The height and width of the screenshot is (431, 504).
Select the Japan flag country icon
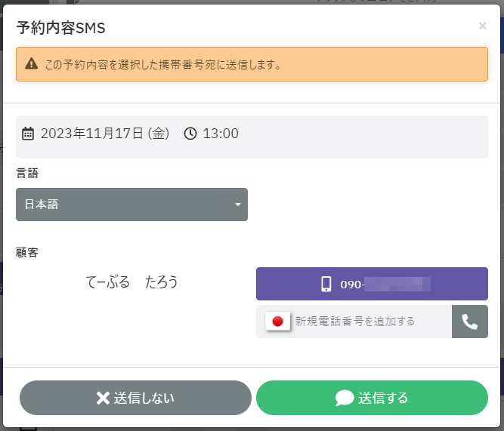tap(277, 322)
